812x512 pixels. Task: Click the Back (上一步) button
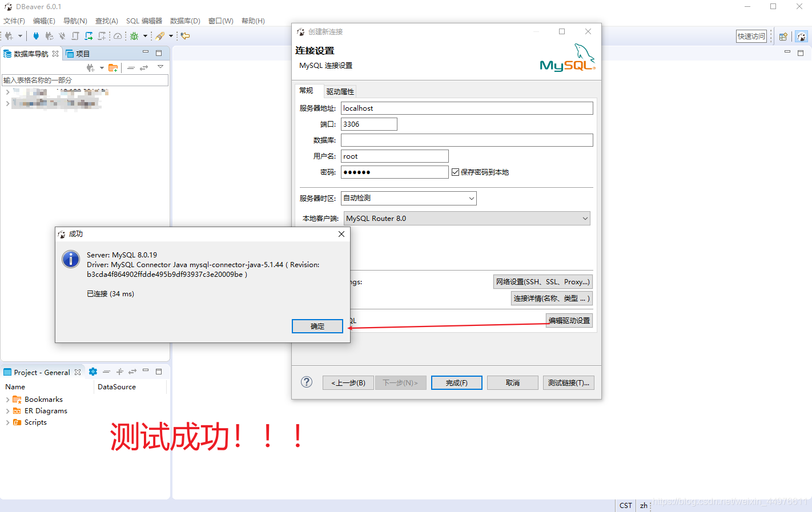tap(348, 383)
